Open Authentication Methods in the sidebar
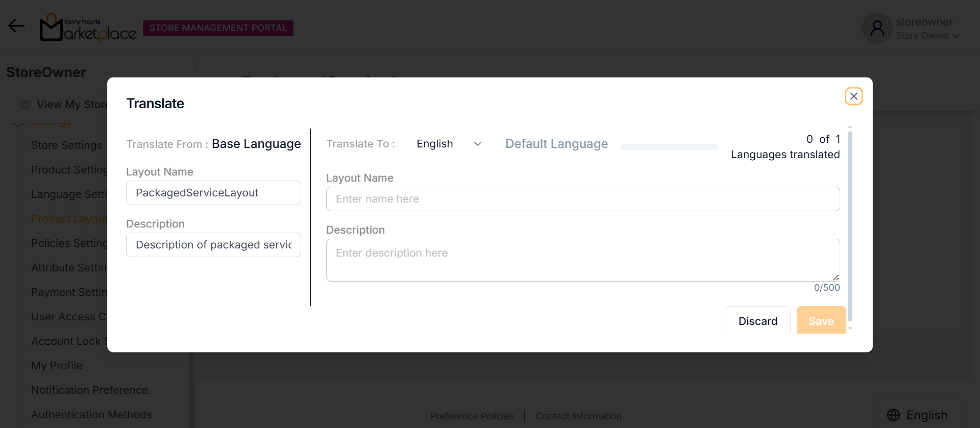980x428 pixels. pos(91,415)
